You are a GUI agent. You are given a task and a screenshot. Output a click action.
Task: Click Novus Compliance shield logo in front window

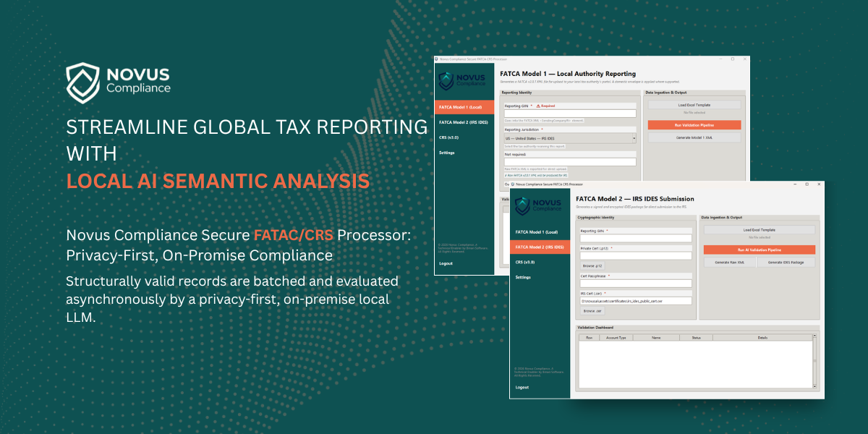click(x=522, y=205)
